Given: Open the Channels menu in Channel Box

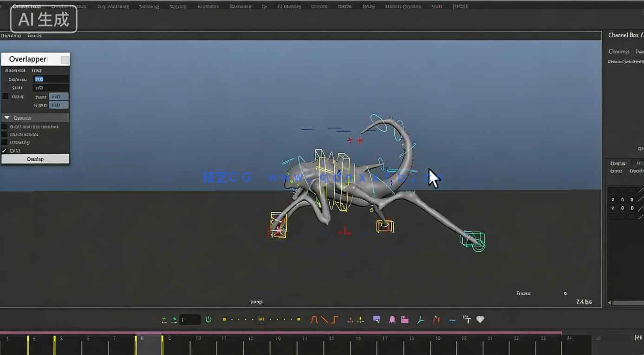Looking at the screenshot, I should pos(619,52).
